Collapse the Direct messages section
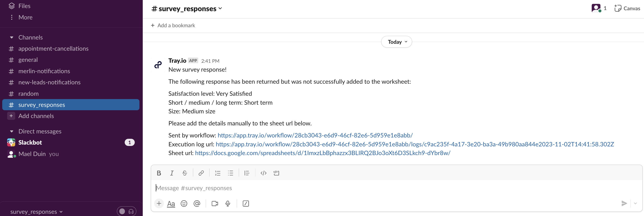 tap(12, 131)
